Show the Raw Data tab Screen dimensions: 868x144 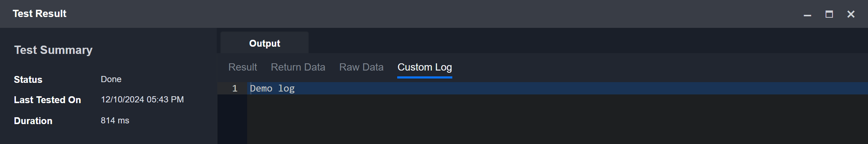point(361,67)
